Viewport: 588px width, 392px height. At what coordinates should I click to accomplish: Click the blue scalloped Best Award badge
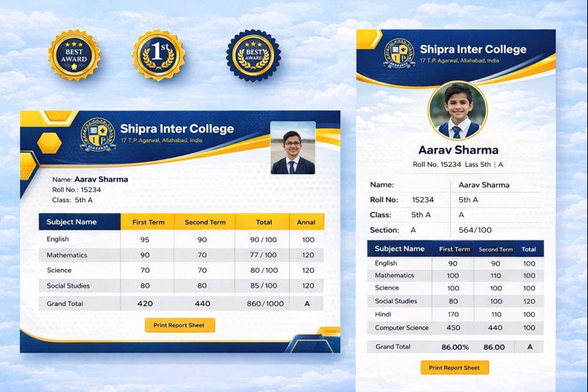pyautogui.click(x=251, y=56)
